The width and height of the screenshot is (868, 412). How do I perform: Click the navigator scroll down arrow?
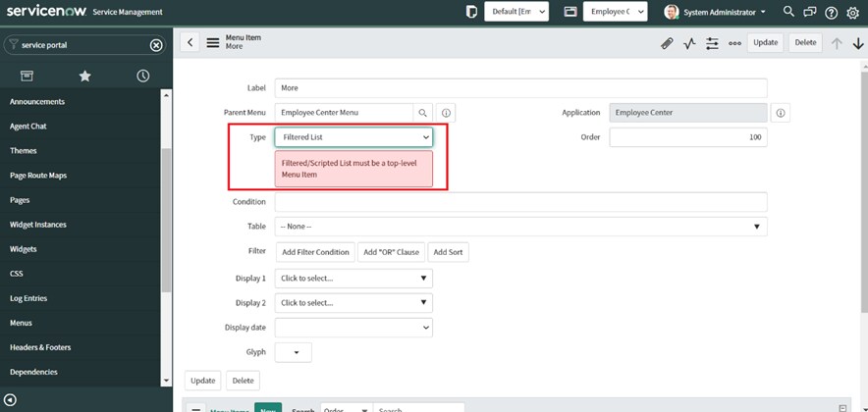pyautogui.click(x=167, y=381)
